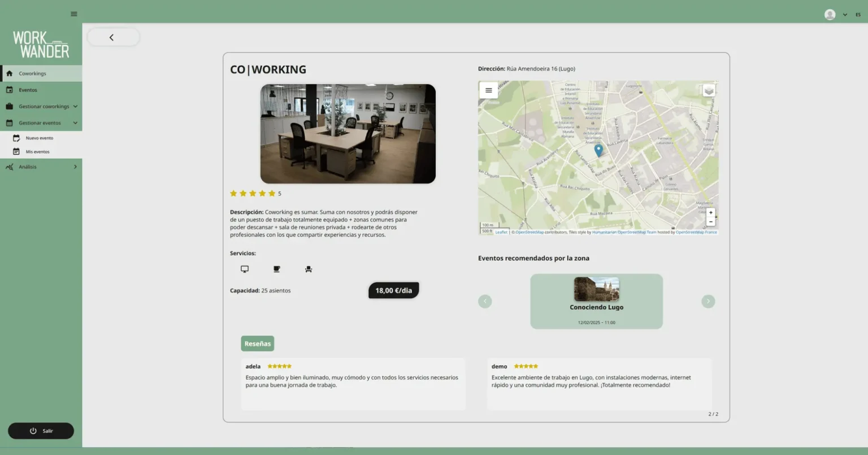Image resolution: width=868 pixels, height=455 pixels.
Task: Click the coffee cup service icon
Action: click(276, 269)
